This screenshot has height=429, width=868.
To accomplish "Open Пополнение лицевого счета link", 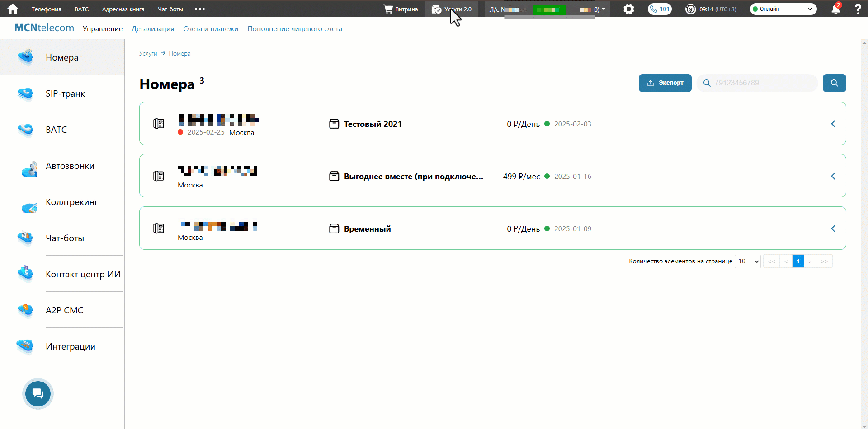I will [x=295, y=29].
